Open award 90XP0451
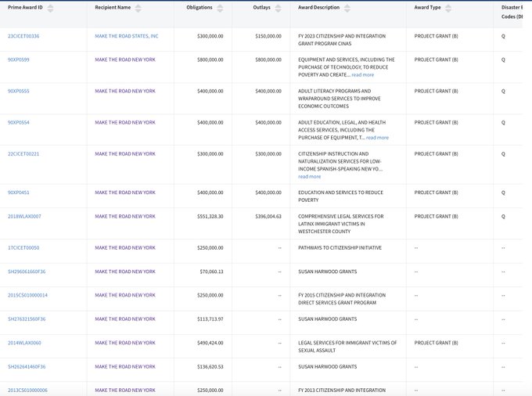The image size is (532, 396). 19,193
